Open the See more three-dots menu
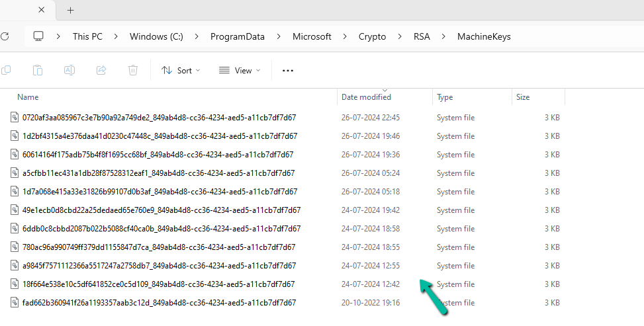The width and height of the screenshot is (644, 326). tap(287, 71)
